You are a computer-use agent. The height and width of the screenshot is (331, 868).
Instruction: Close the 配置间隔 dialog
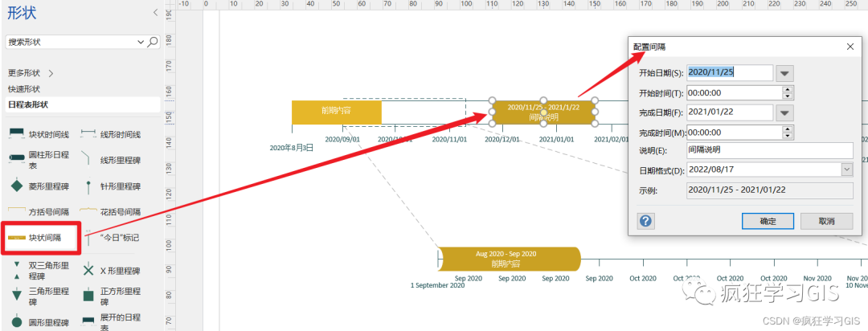pyautogui.click(x=850, y=47)
